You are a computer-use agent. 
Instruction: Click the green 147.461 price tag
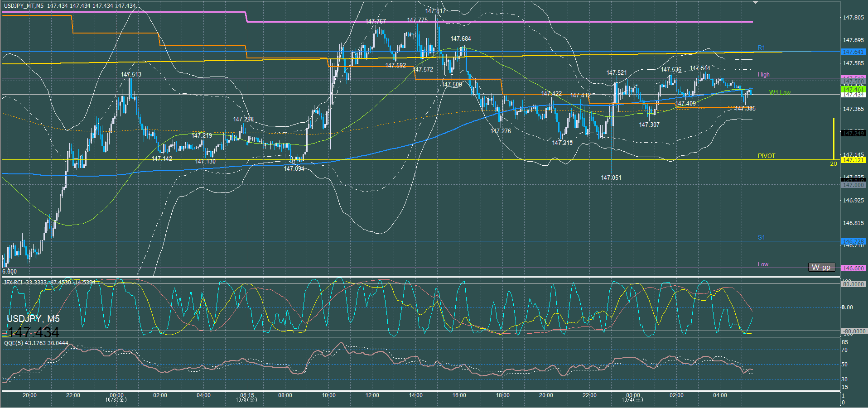[x=853, y=90]
